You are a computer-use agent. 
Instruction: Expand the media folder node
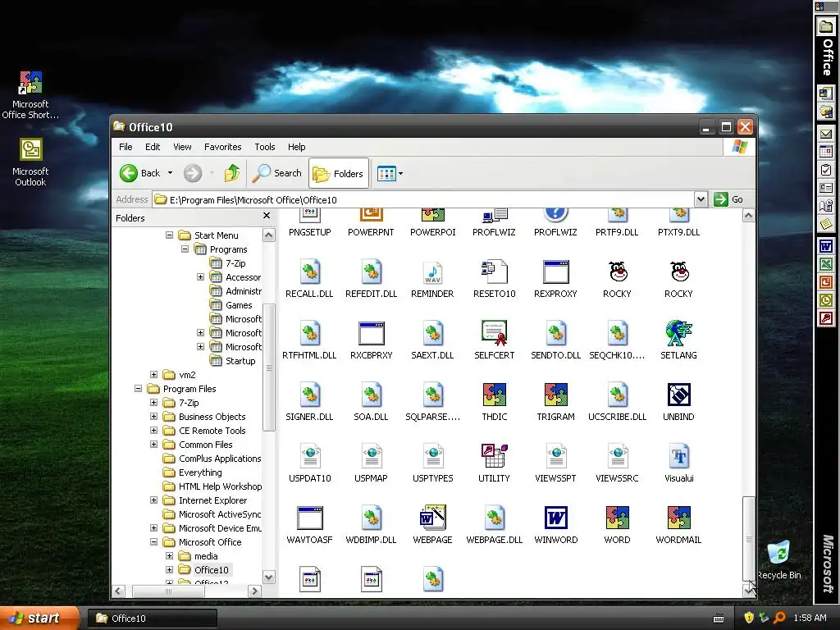pyautogui.click(x=169, y=555)
